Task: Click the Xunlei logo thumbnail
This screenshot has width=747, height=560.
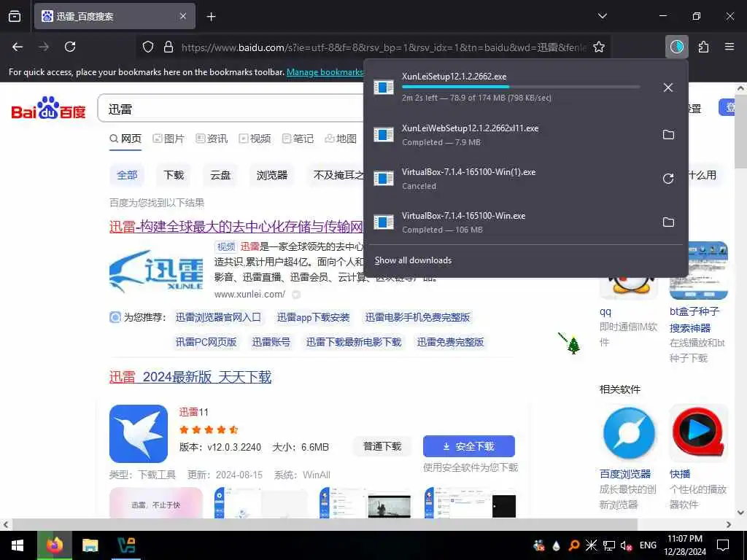Action: [x=156, y=271]
